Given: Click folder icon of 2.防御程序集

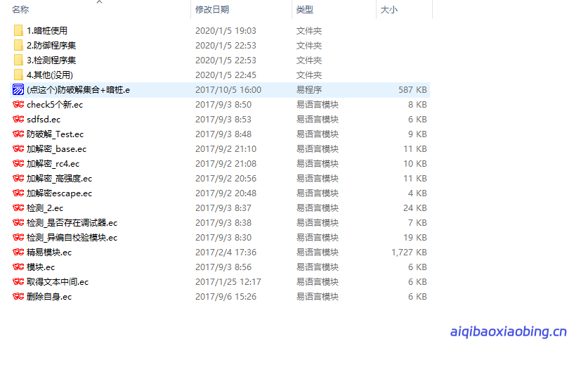Looking at the screenshot, I should [18, 45].
